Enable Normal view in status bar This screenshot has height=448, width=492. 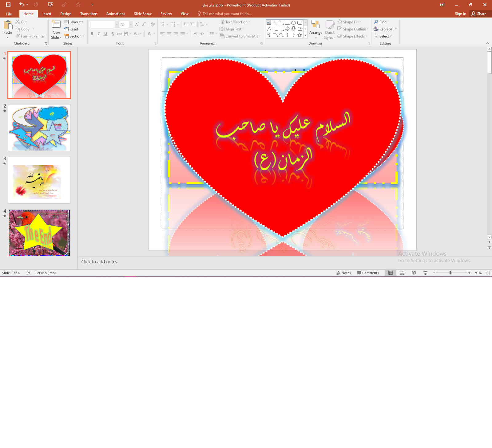point(391,273)
